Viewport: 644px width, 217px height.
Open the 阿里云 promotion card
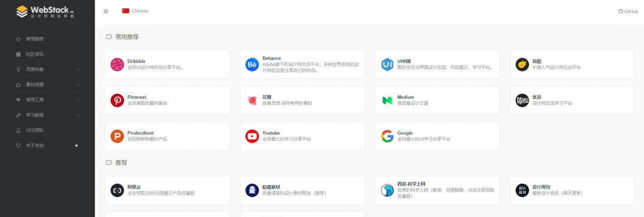coord(167,190)
